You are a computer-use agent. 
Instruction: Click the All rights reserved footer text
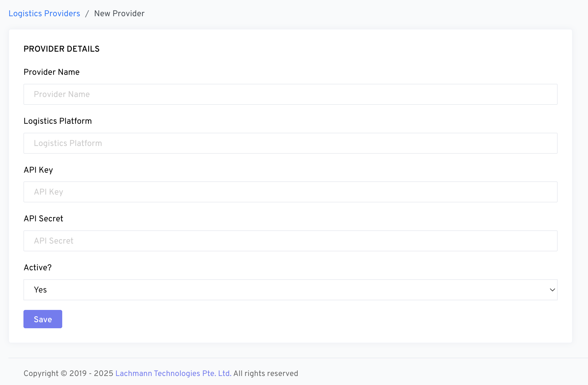[265, 373]
